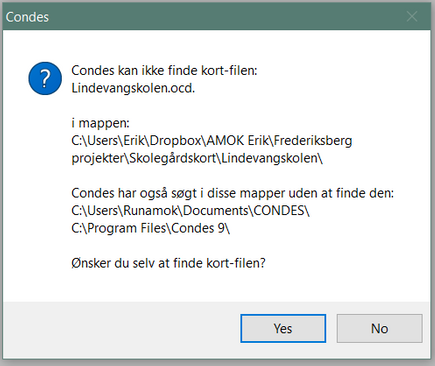Click the 'Condes kan ikke finde kort-filen' line
Image resolution: width=435 pixels, height=366 pixels.
pos(164,70)
